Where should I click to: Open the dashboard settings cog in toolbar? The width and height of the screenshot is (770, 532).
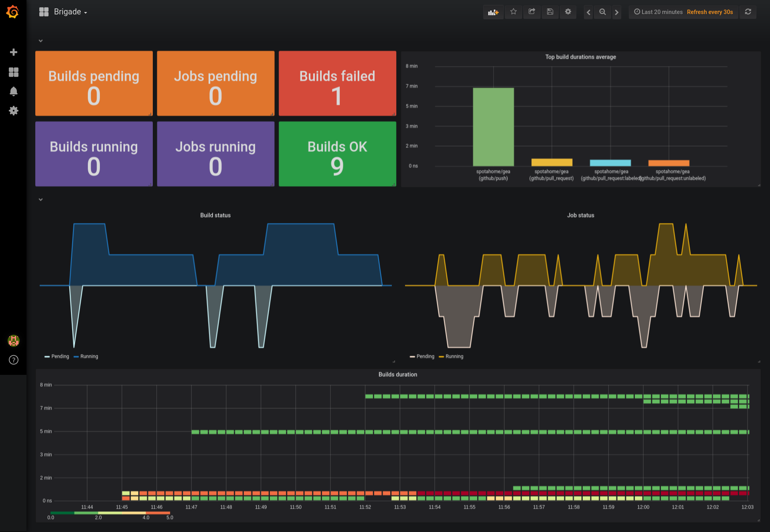click(x=568, y=12)
